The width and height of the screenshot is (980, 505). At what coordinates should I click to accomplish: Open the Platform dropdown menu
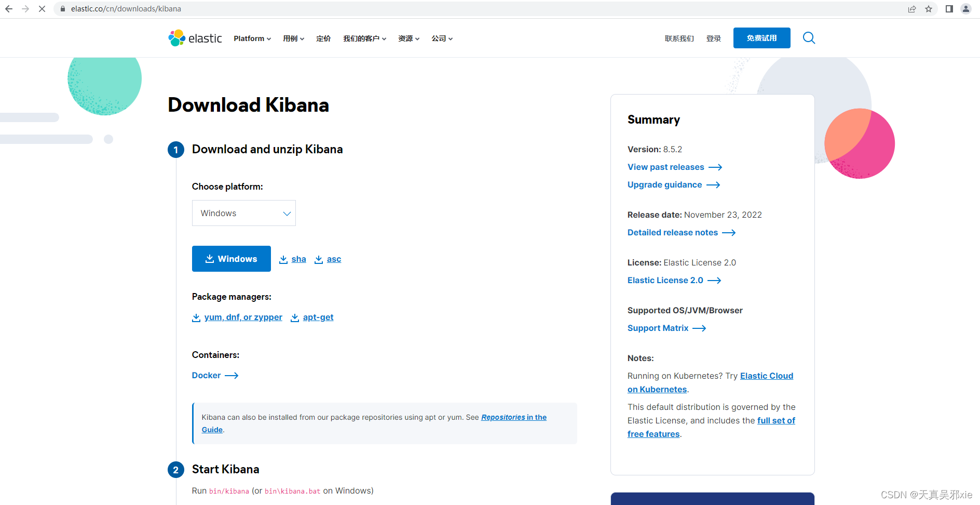click(252, 38)
